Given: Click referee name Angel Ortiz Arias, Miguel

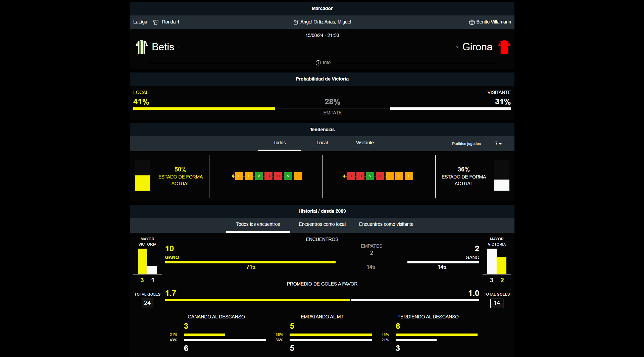Looking at the screenshot, I should [x=326, y=22].
